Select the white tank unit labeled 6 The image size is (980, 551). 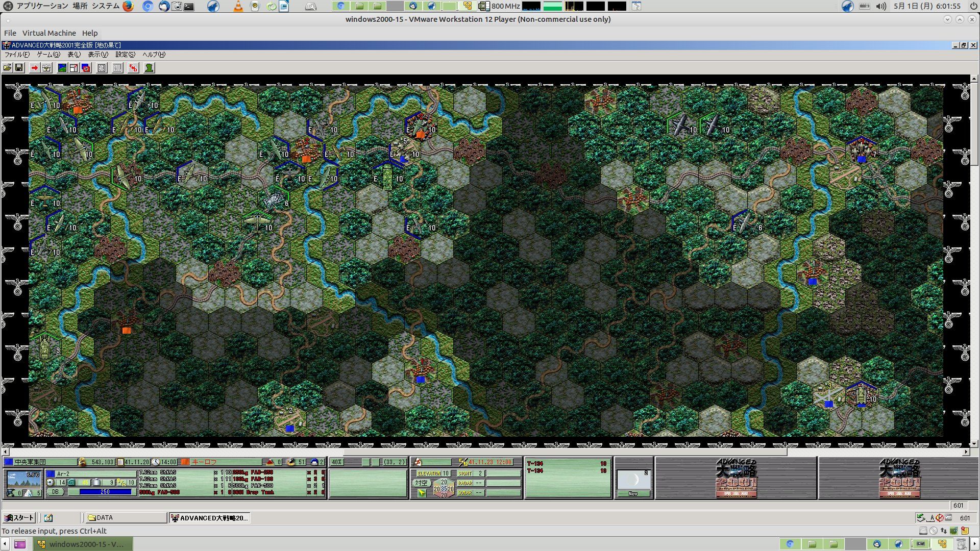(x=276, y=198)
